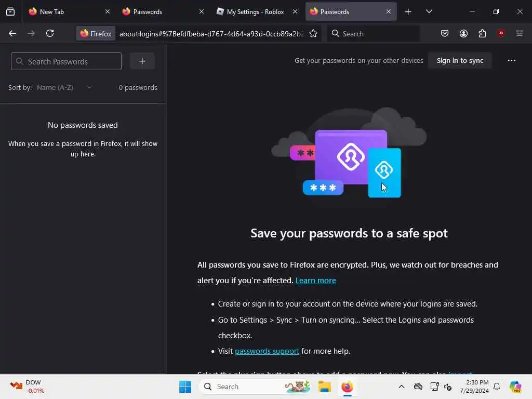Open the three-dot passwords menu
This screenshot has width=532, height=399.
tap(512, 61)
